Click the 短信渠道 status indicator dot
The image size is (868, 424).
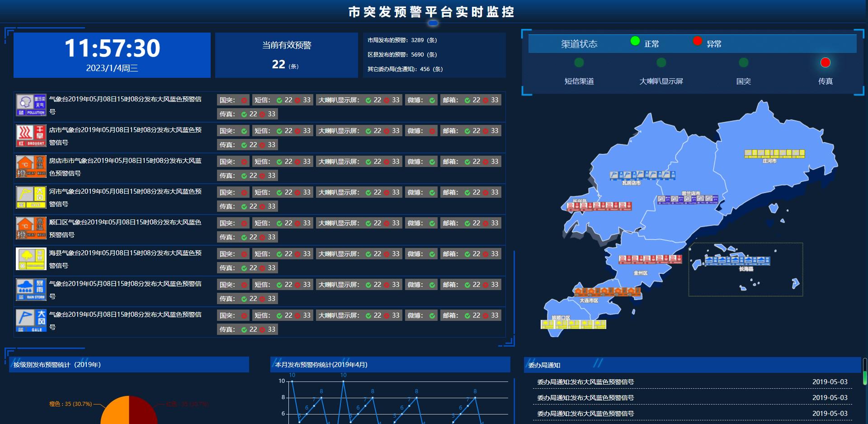(579, 62)
